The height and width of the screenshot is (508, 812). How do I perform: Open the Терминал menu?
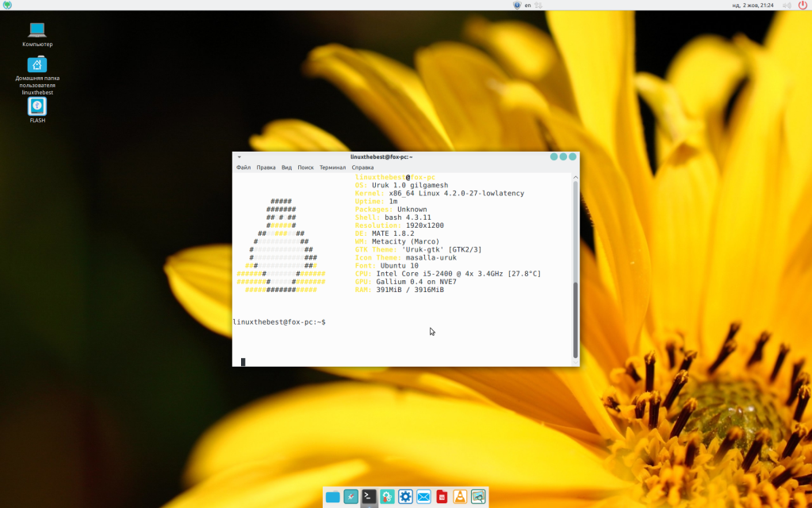tap(332, 167)
